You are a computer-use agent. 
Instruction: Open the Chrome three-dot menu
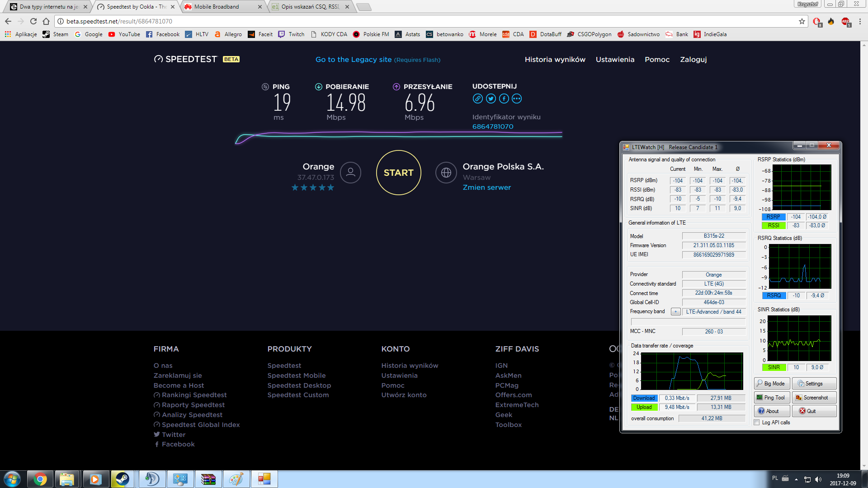coord(860,21)
